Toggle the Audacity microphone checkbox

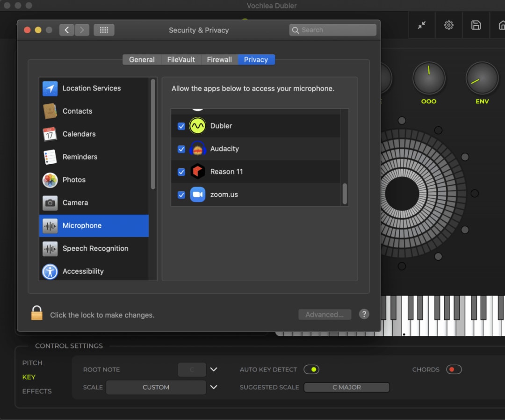click(181, 149)
